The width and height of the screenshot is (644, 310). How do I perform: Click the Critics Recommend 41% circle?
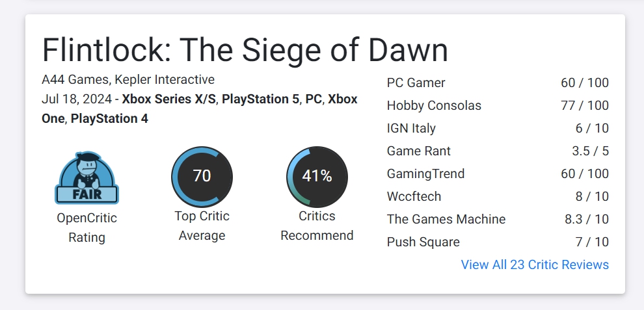pyautogui.click(x=317, y=177)
